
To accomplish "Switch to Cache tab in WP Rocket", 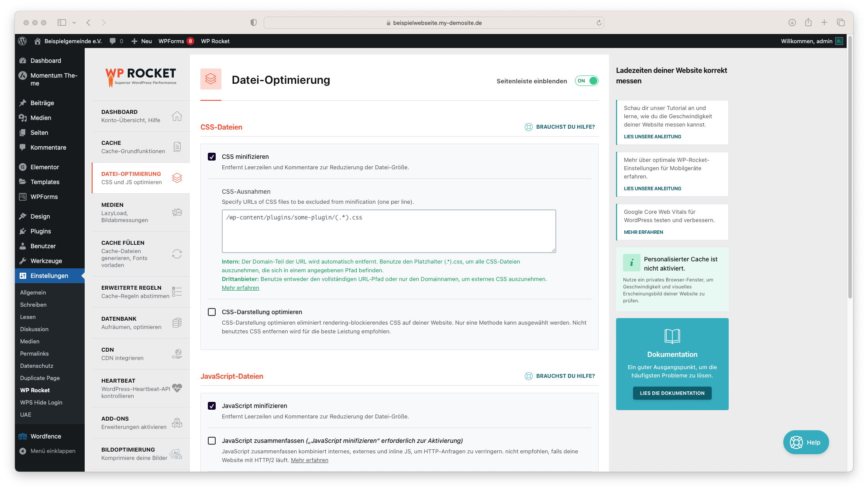I will click(x=141, y=147).
